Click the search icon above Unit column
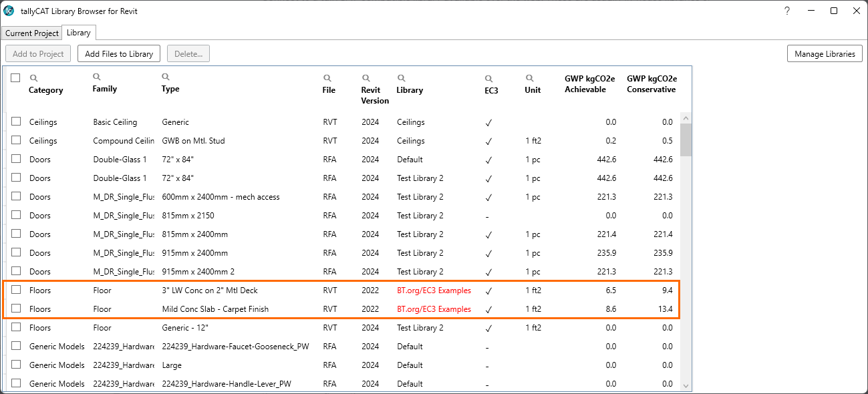The height and width of the screenshot is (394, 868). (x=529, y=78)
